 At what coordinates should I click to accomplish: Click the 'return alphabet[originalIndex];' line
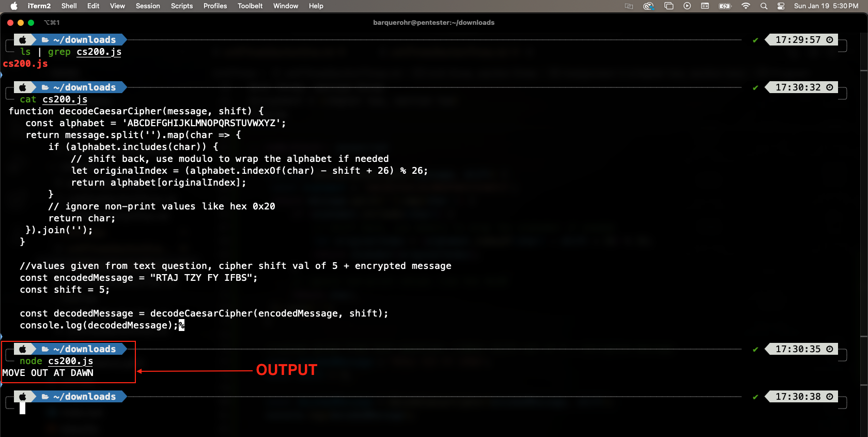(159, 183)
